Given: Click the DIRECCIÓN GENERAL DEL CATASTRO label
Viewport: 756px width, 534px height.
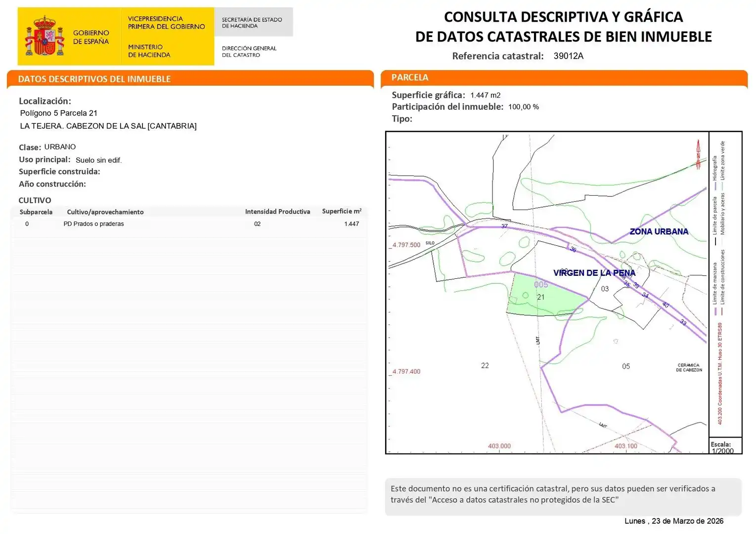Looking at the screenshot, I should [249, 51].
